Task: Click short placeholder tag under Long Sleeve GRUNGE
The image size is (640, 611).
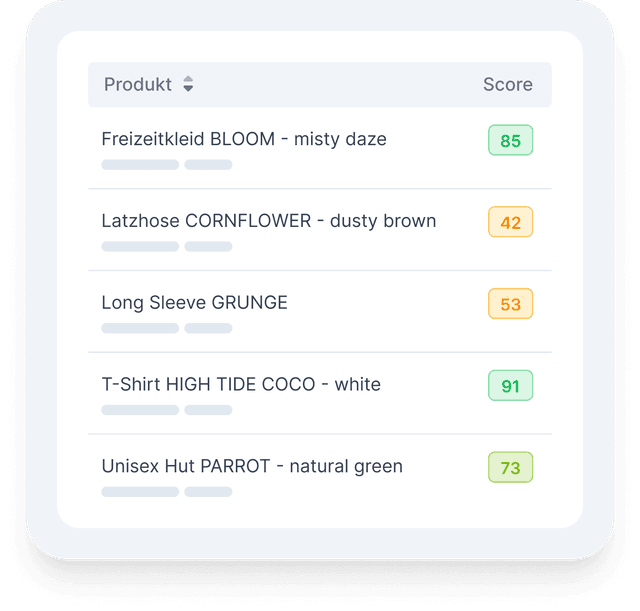Action: [x=208, y=328]
